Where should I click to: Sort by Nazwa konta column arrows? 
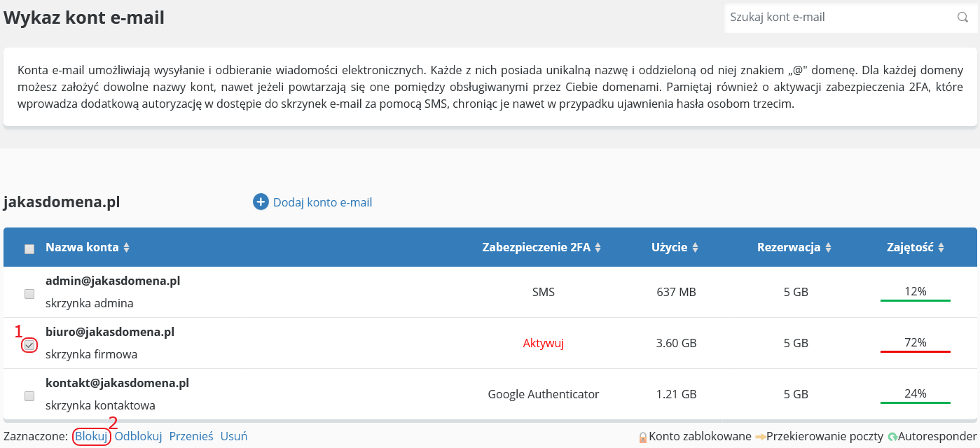[x=126, y=248]
